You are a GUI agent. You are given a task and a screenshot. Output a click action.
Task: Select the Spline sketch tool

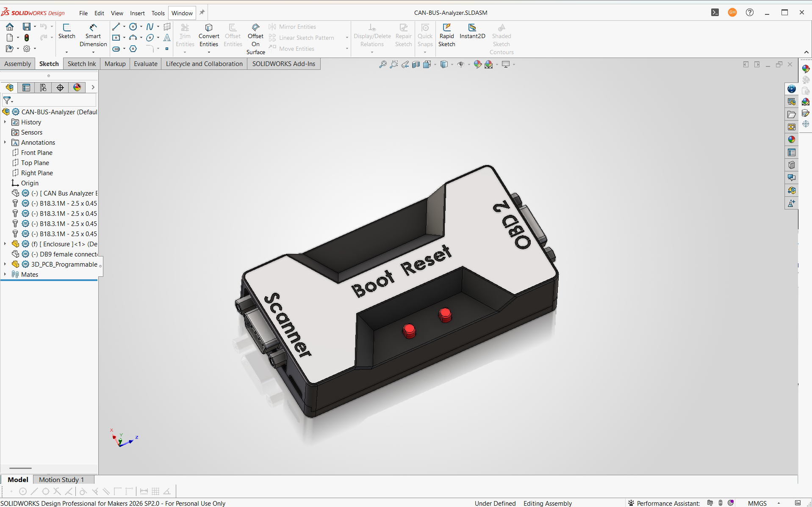[x=150, y=27]
